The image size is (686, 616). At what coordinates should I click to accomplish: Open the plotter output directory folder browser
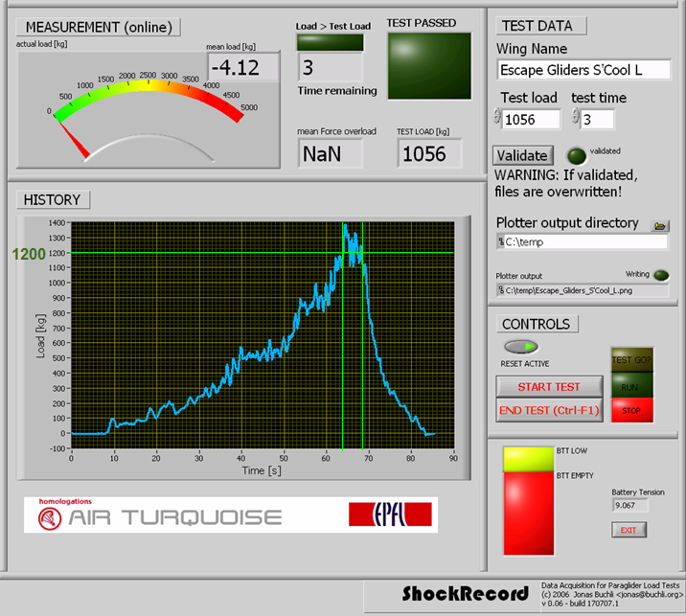pyautogui.click(x=659, y=225)
